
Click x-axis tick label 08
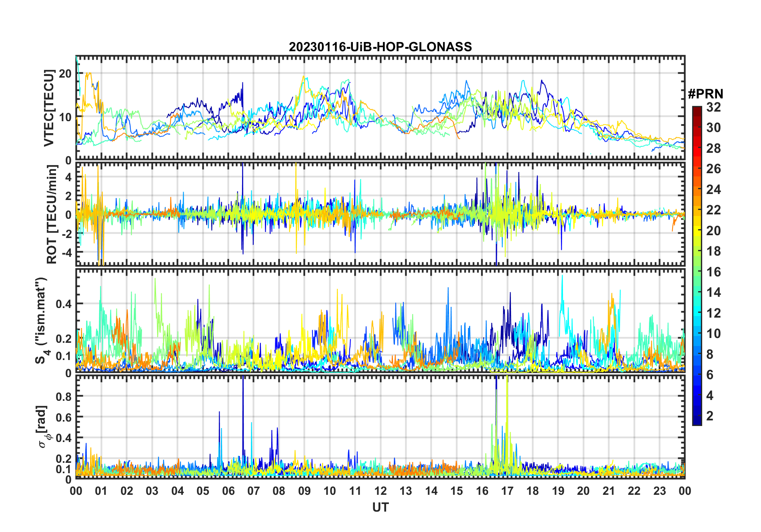coord(279,491)
